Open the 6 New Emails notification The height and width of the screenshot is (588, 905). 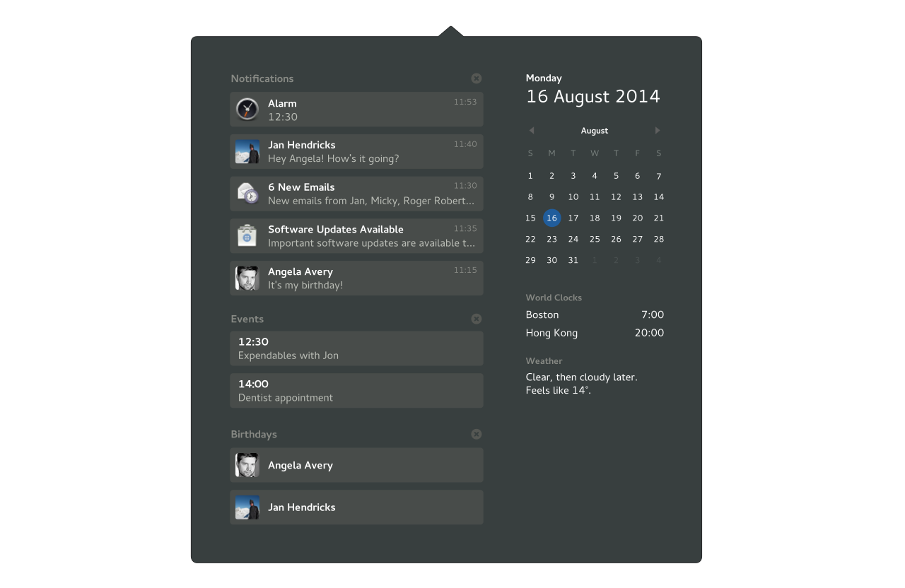pos(356,194)
